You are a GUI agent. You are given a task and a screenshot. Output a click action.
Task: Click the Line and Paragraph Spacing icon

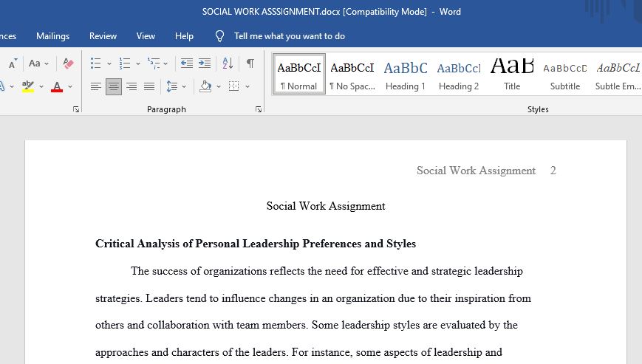pyautogui.click(x=172, y=86)
